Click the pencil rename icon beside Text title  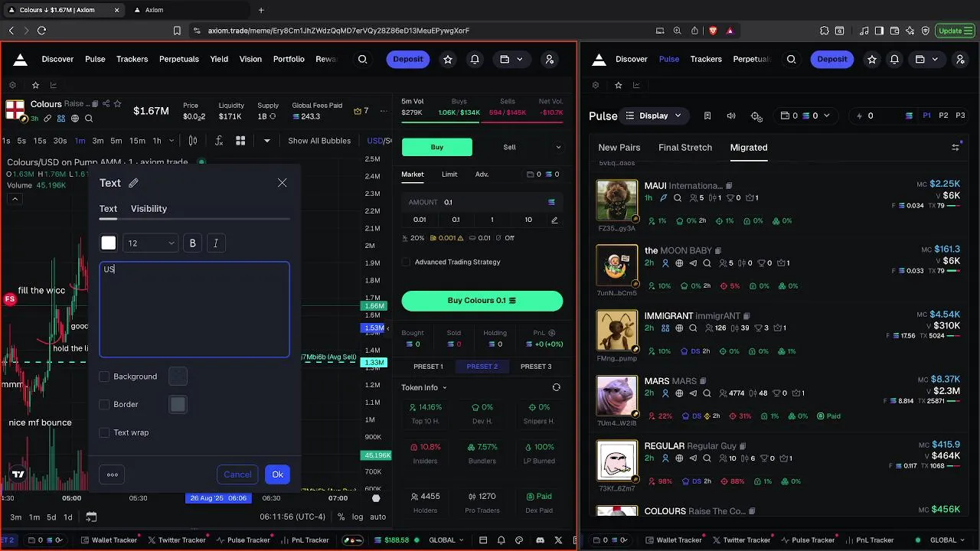133,183
